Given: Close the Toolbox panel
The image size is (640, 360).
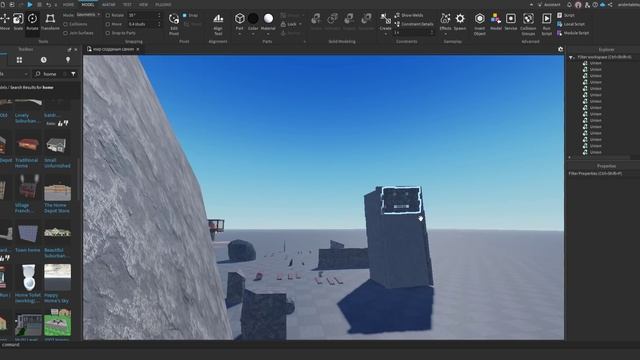Looking at the screenshot, I should [76, 49].
